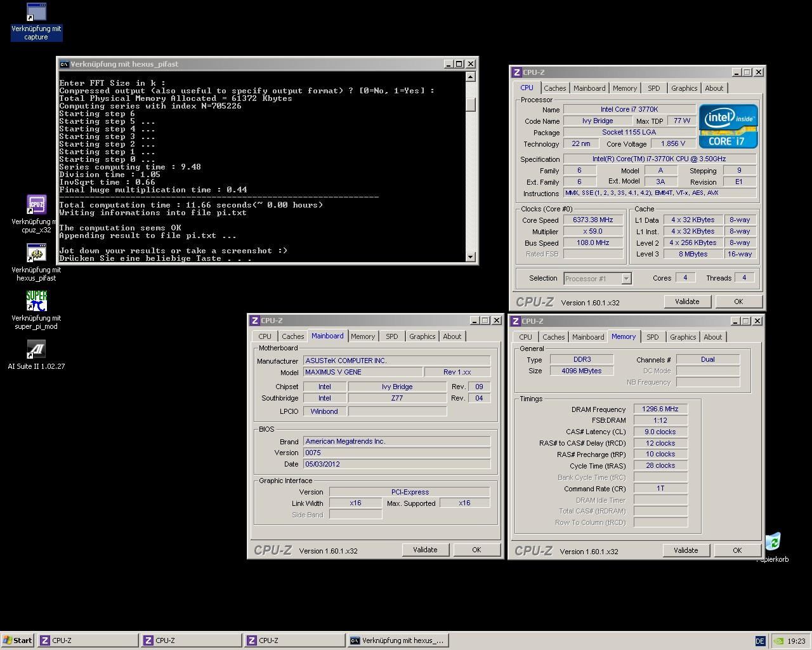Click the console scrollbar down arrow

(x=470, y=256)
